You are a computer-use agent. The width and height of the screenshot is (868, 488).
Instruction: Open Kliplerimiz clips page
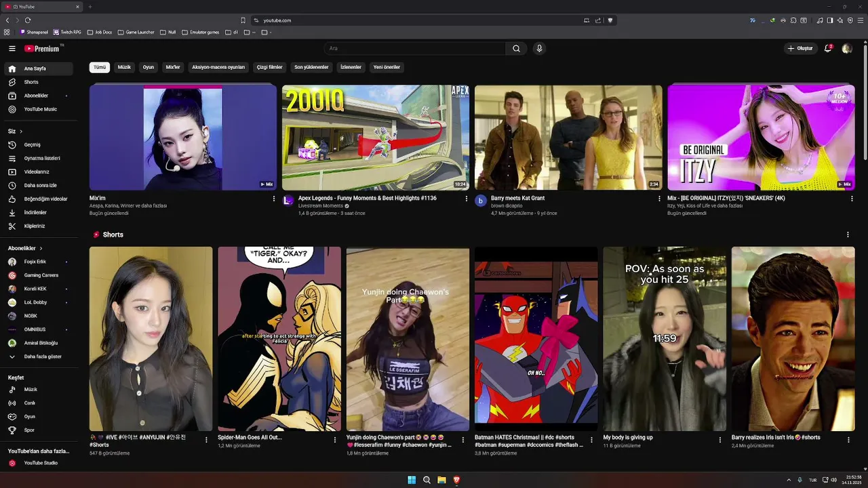(x=39, y=226)
